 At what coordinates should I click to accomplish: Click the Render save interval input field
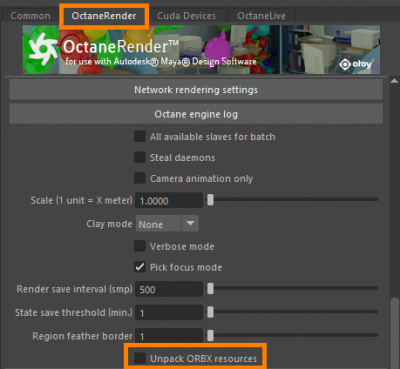point(169,289)
